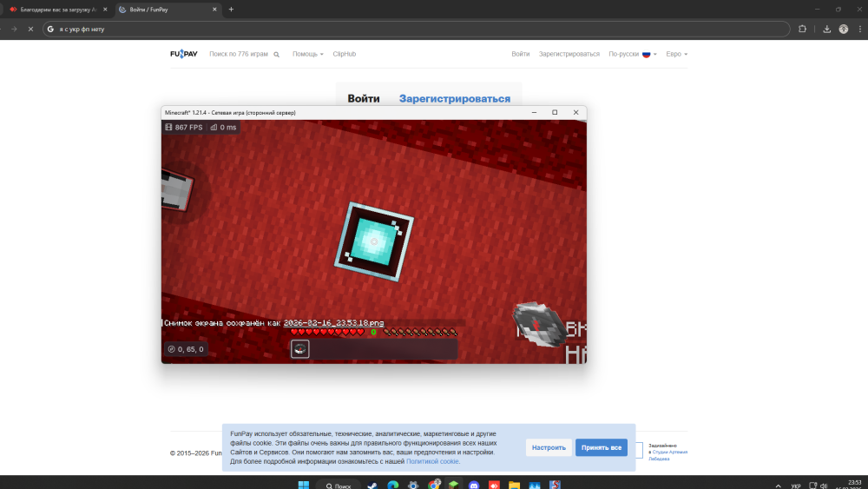Open the ClipHub link
This screenshot has height=489, width=868.
click(345, 54)
